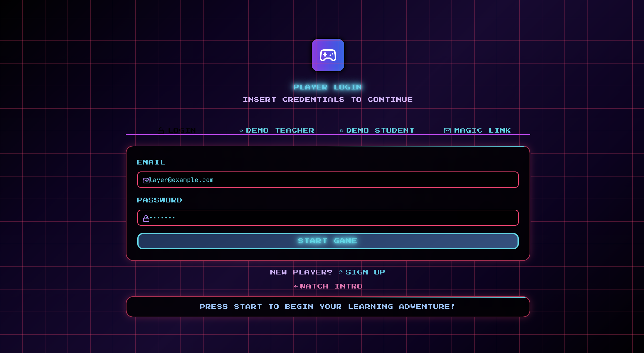
Task: Click the envelope icon beside Magic Link
Action: pyautogui.click(x=447, y=131)
